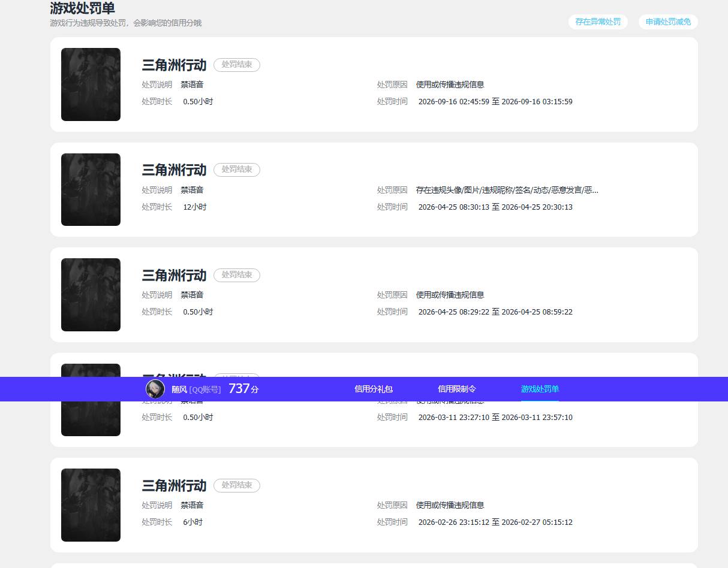Click the time range starting 2026-09-16 02:45:59
728x568 pixels.
coord(495,102)
